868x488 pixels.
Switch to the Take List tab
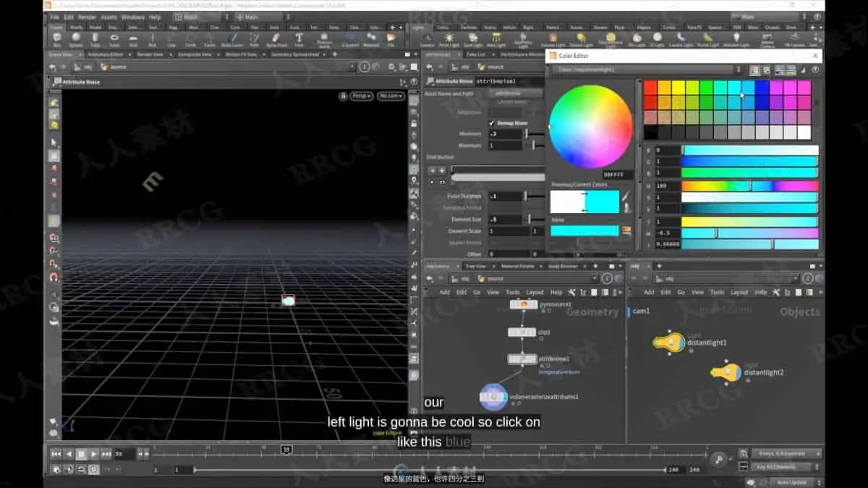(x=475, y=54)
